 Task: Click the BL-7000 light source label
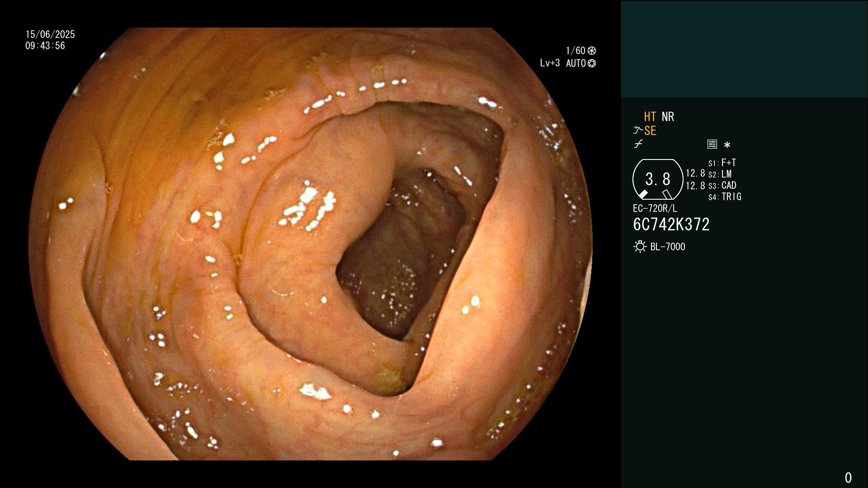coord(668,247)
